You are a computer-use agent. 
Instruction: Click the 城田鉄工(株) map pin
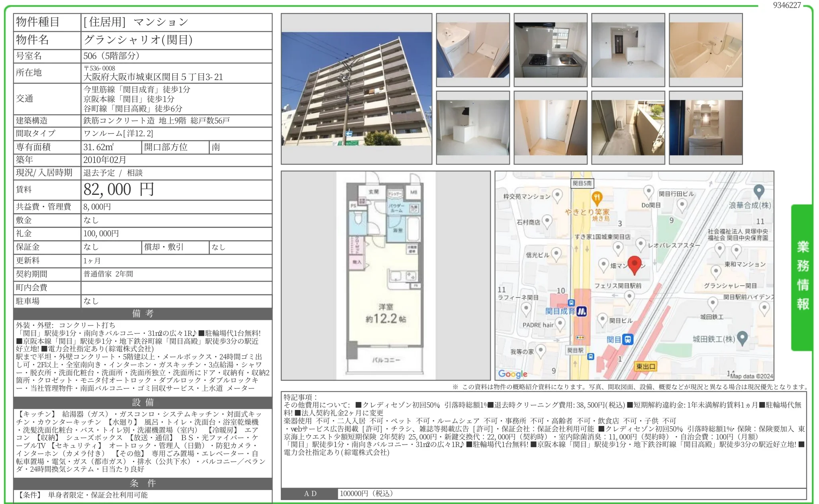742,338
